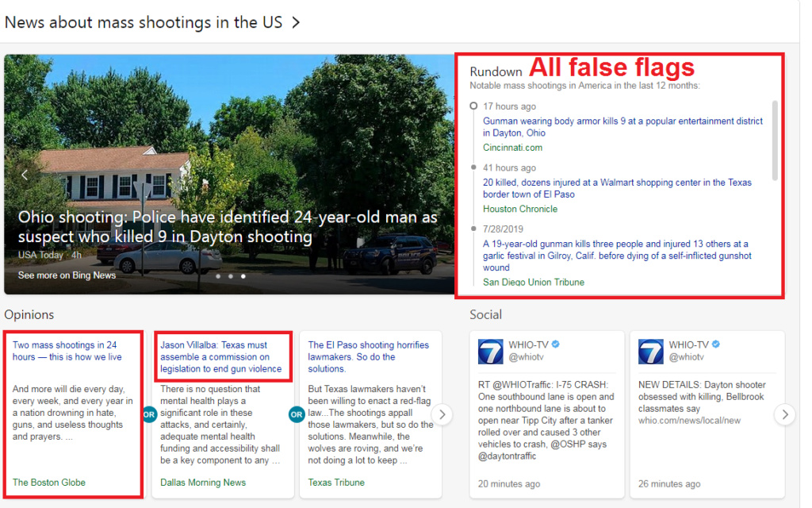
Task: Select third carousel dot indicator
Action: [x=243, y=276]
